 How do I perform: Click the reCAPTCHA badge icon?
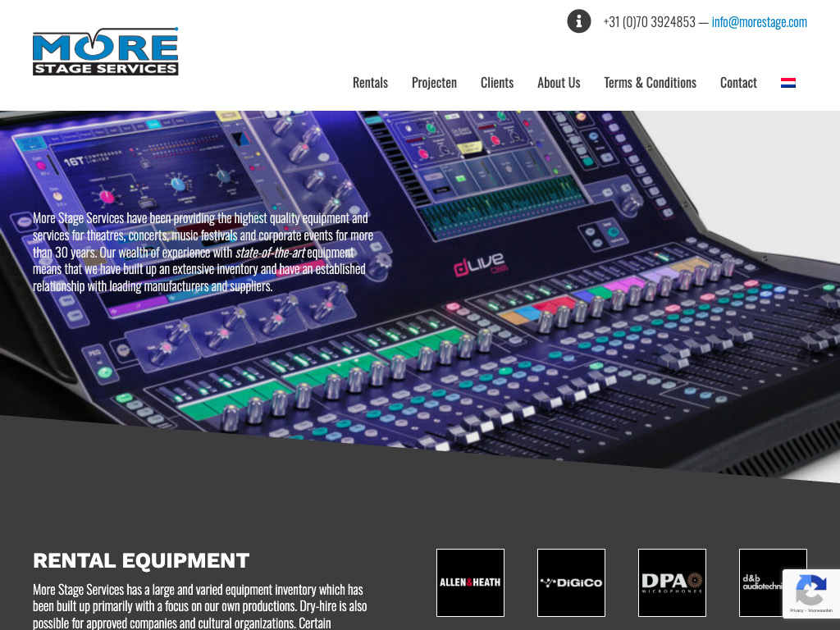810,589
